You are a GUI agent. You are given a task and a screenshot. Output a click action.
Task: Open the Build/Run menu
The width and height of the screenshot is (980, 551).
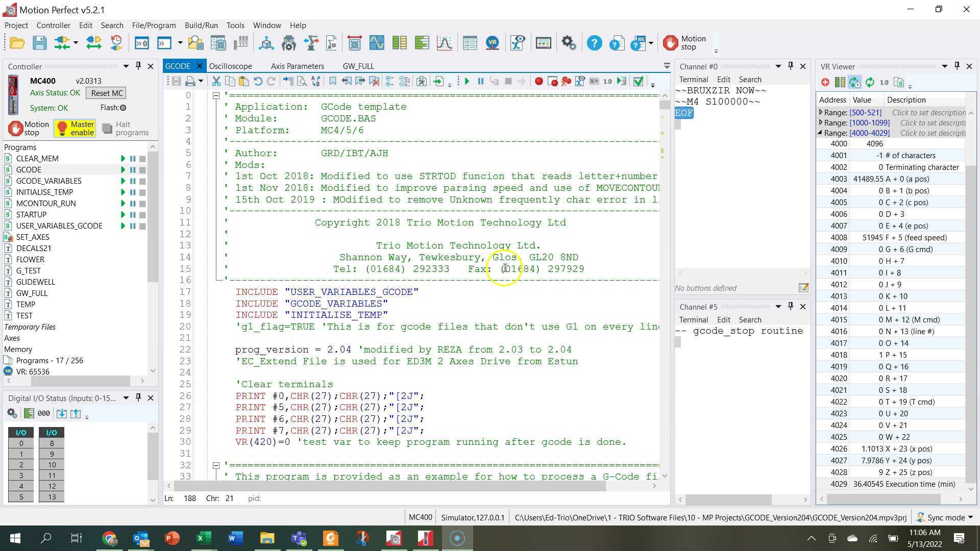click(201, 25)
